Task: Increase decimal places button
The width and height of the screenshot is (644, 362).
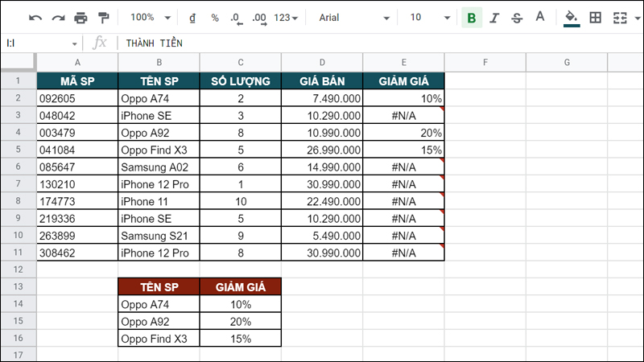Action: tap(258, 18)
